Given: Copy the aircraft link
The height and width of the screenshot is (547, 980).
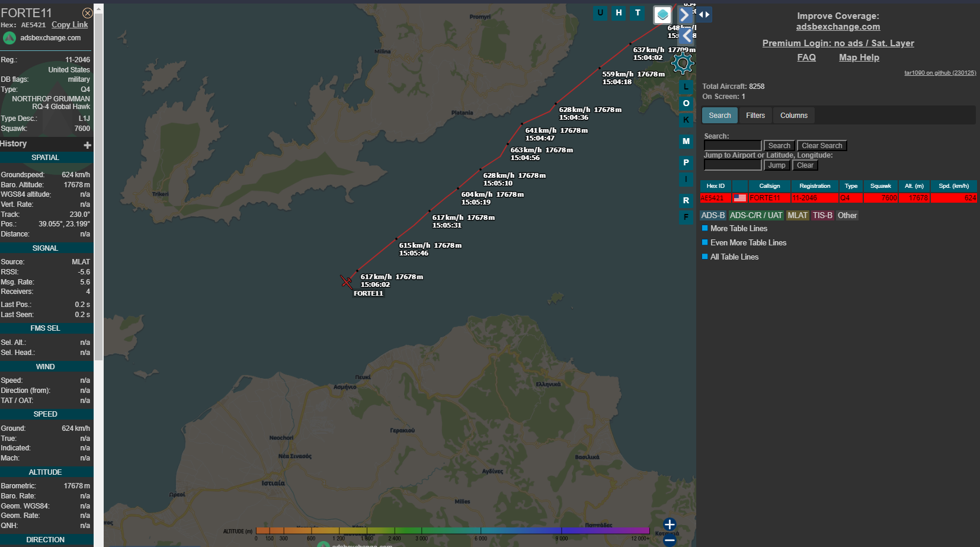Looking at the screenshot, I should (69, 25).
